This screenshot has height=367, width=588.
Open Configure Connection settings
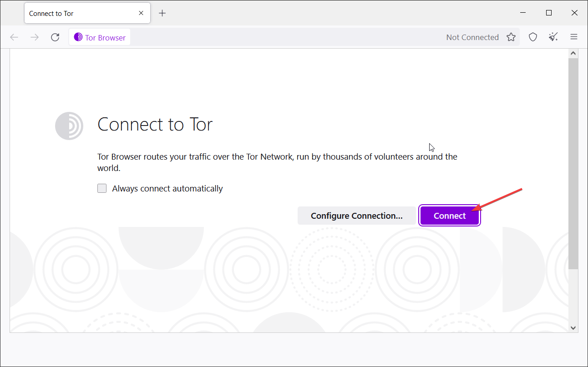coord(356,216)
